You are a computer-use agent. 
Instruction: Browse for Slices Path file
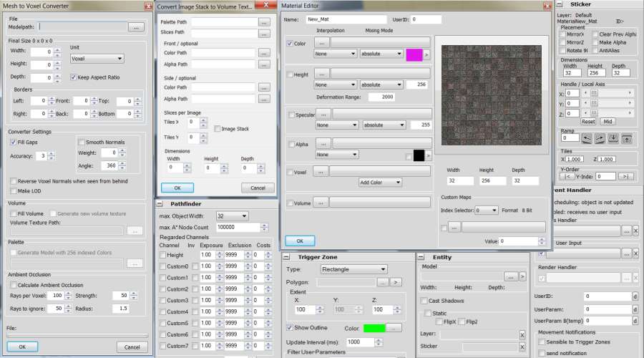(x=264, y=33)
